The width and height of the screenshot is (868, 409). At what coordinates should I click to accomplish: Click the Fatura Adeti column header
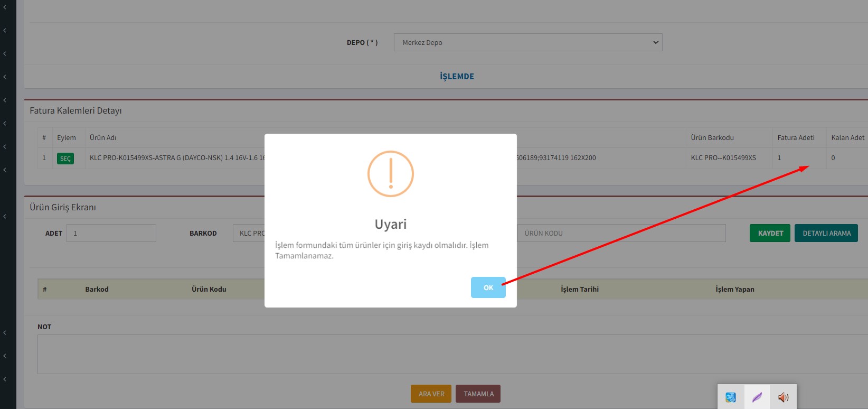tap(795, 137)
